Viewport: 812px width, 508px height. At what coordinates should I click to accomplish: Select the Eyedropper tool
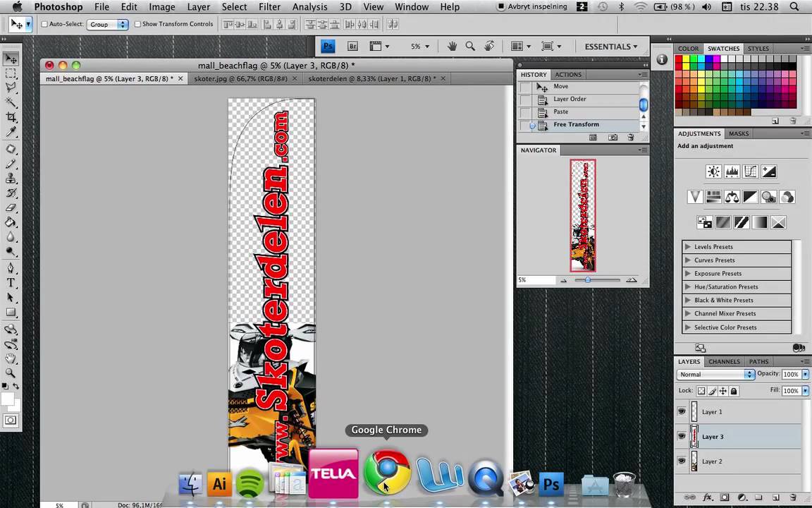pos(11,132)
